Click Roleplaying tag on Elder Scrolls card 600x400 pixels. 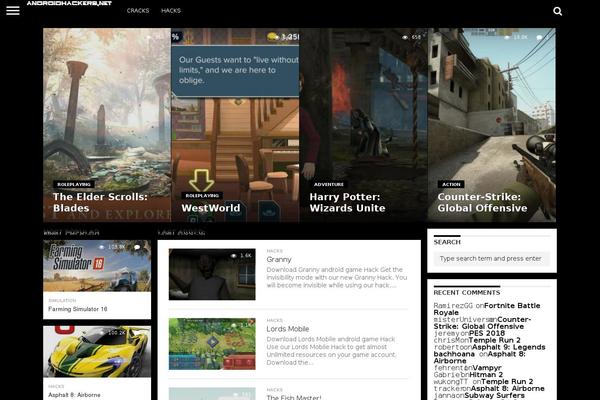(x=74, y=184)
